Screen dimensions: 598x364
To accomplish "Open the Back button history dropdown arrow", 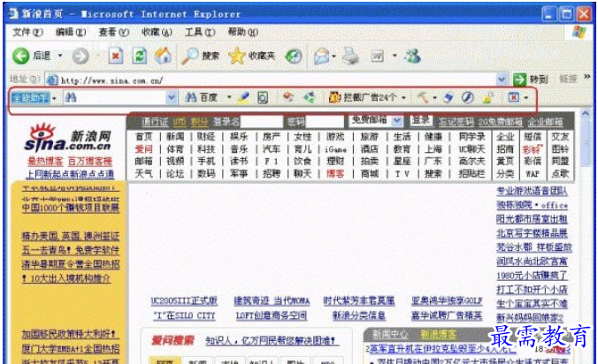I will click(x=60, y=56).
